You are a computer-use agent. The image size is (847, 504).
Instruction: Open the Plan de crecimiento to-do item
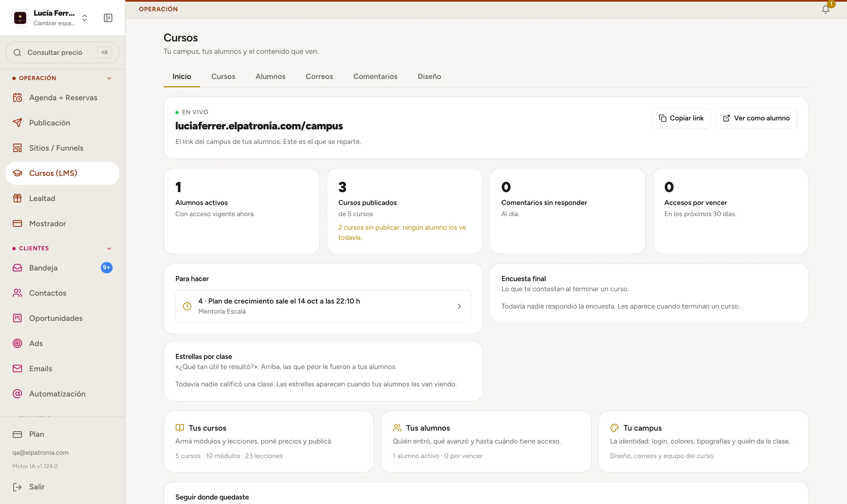click(x=323, y=306)
